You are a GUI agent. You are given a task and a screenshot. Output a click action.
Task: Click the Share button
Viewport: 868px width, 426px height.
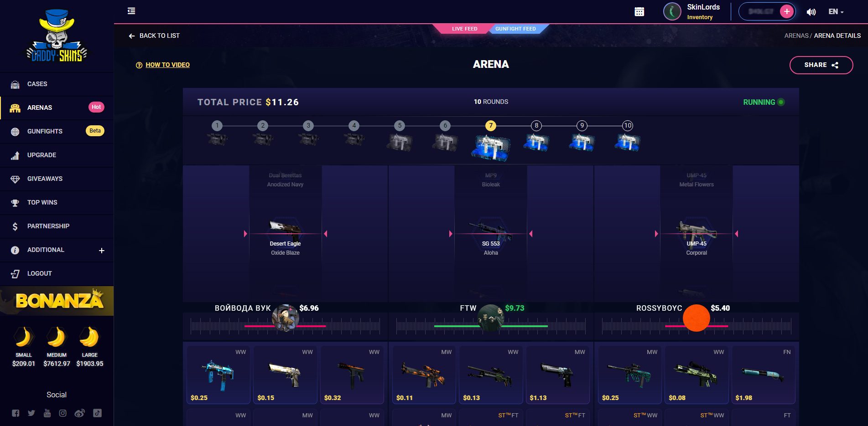pos(821,65)
